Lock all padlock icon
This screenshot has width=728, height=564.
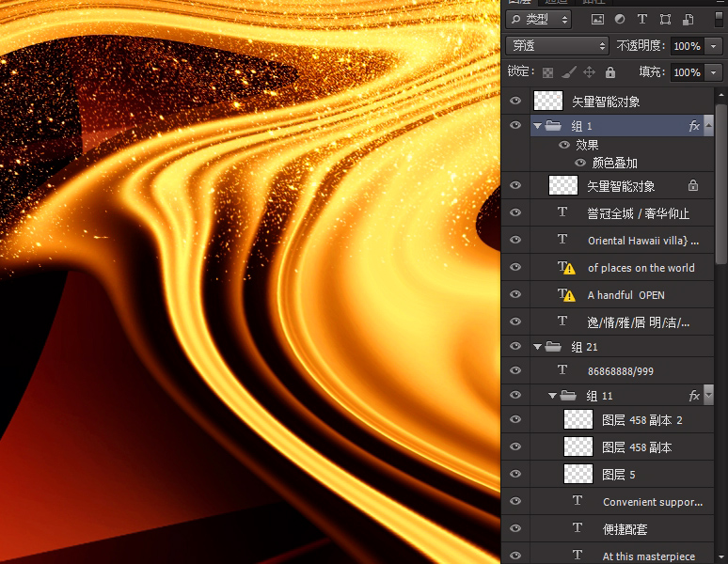pos(610,72)
